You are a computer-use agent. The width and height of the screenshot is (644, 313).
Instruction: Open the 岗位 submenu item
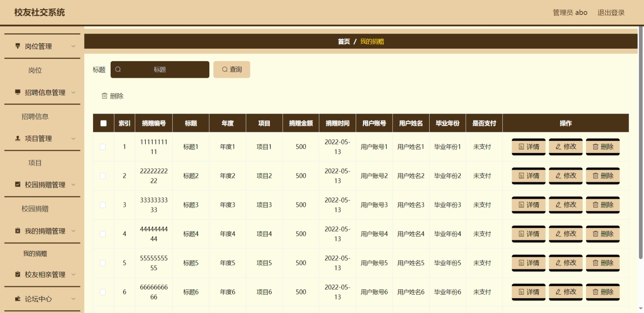(x=35, y=70)
